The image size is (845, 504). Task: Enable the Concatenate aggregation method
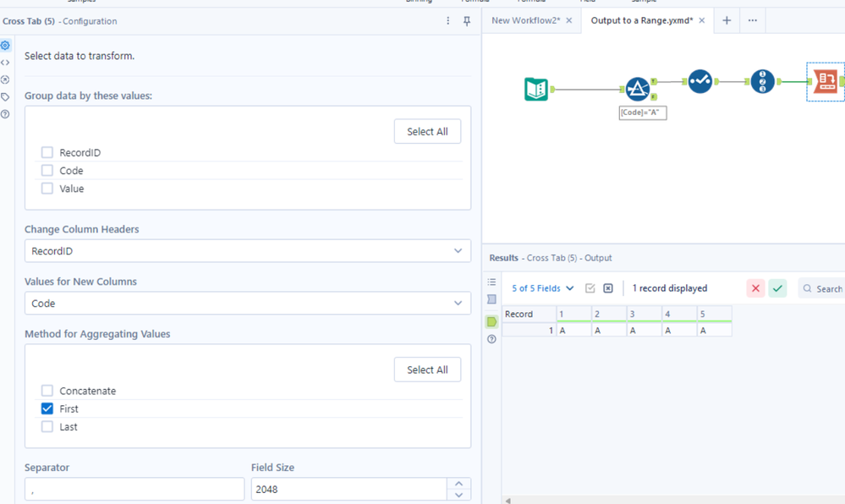tap(47, 391)
